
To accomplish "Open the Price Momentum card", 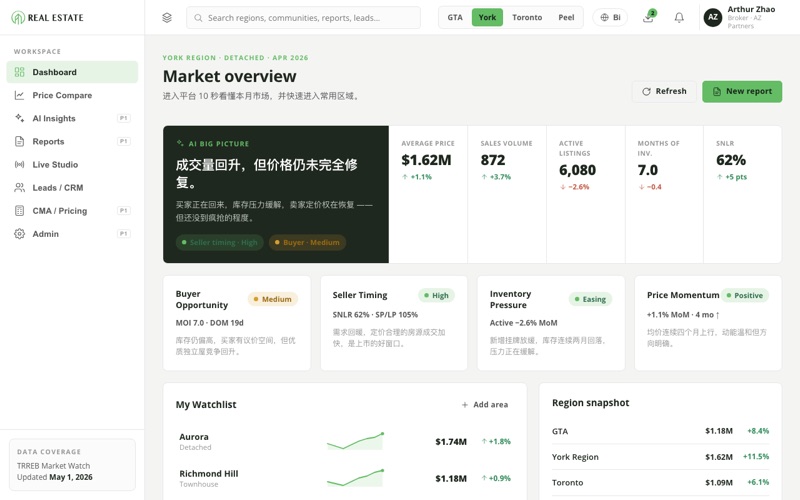I will 708,323.
